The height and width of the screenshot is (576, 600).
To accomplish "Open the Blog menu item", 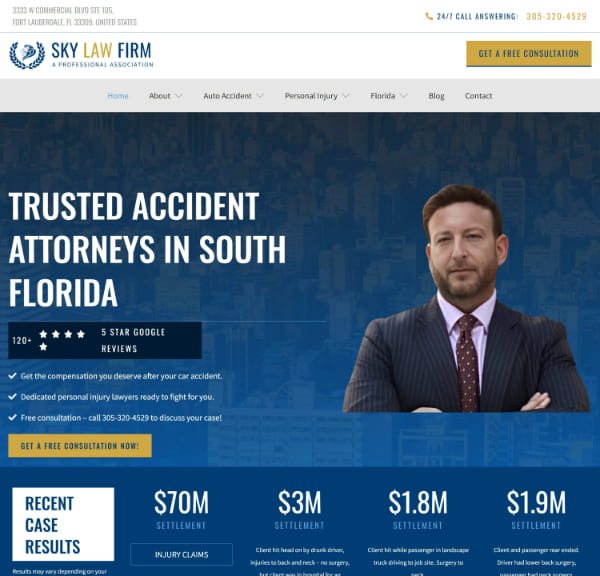I will coord(436,96).
